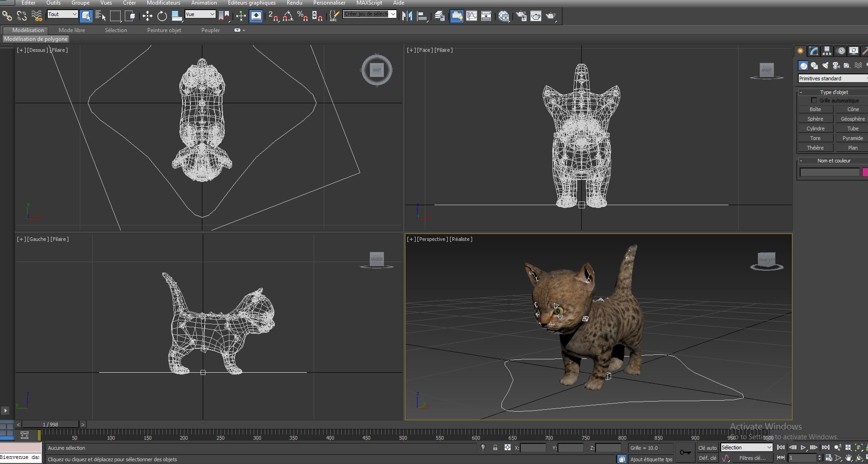Open the 'Vue' reference coordinate dropdown
Screen dimensions: 868x464
(200, 14)
